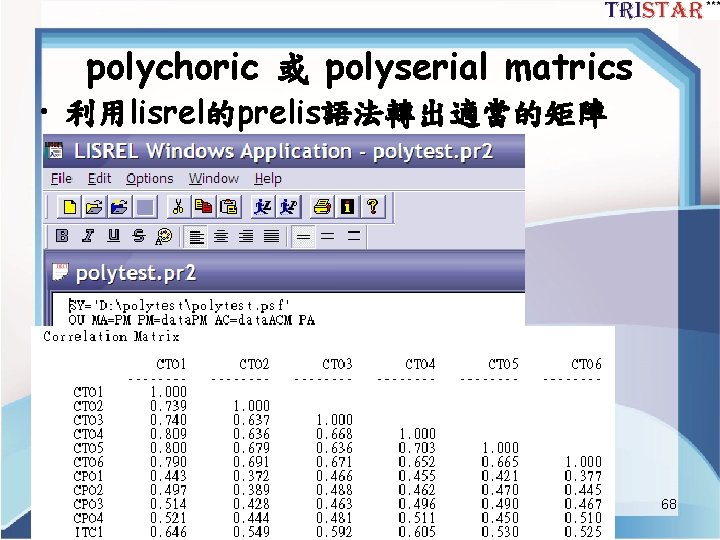Open the Help menu
Screen dimensions: 720x540
(268, 178)
